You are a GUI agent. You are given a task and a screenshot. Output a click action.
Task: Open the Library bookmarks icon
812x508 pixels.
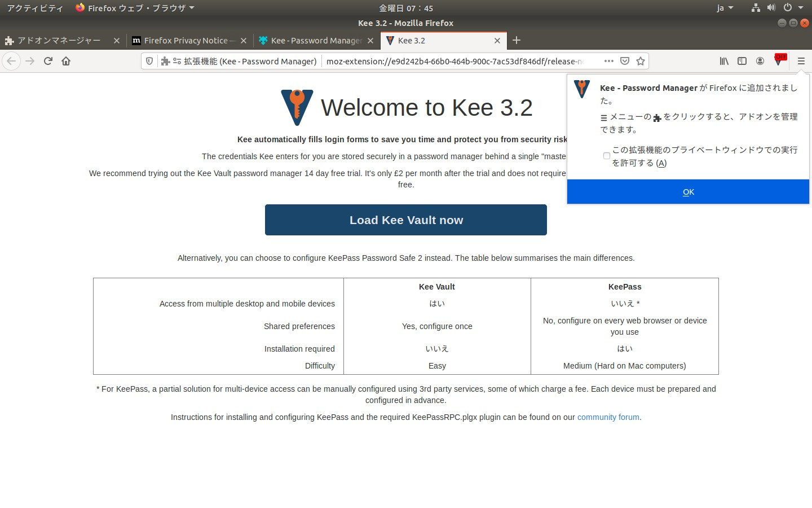coord(724,61)
